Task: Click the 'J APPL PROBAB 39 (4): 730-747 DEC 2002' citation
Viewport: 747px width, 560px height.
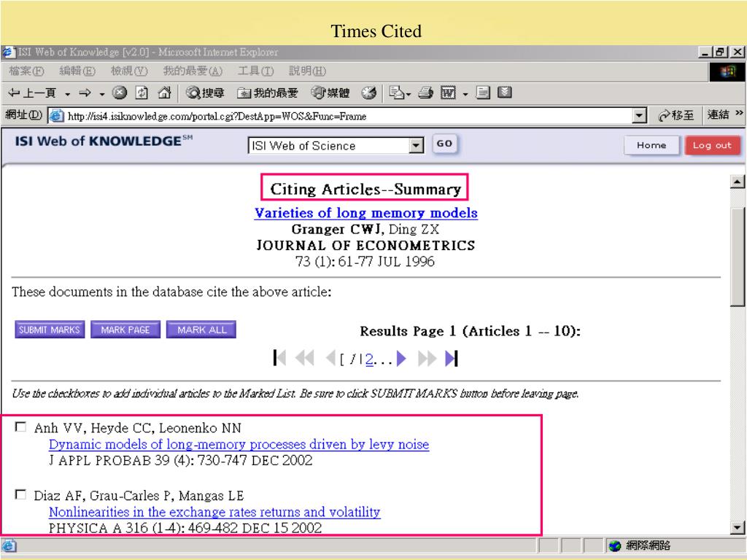Action: [181, 461]
